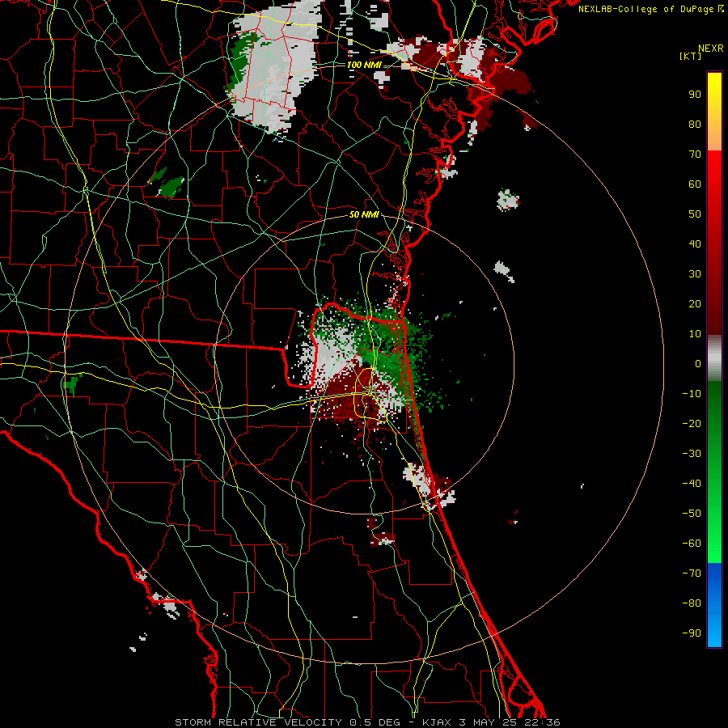This screenshot has width=728, height=728.
Task: Click the NEXR label above the color scale
Action: (710, 49)
